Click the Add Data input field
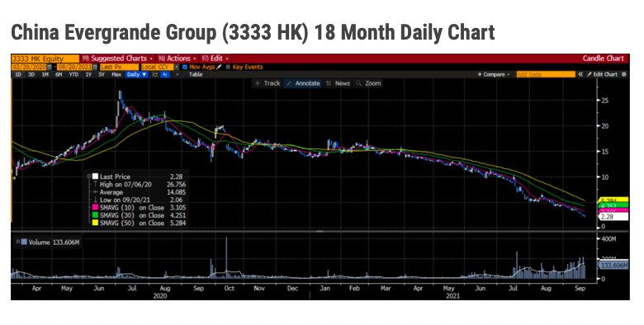 pyautogui.click(x=546, y=75)
